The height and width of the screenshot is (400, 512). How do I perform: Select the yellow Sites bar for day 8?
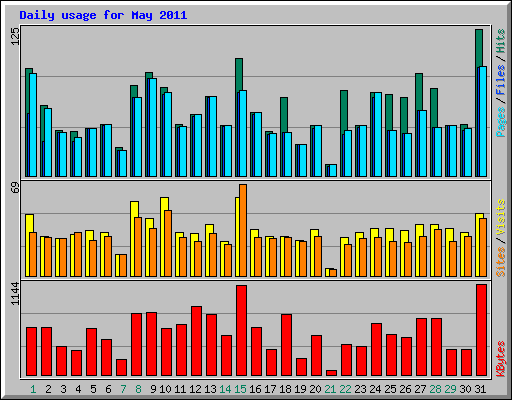point(134,210)
